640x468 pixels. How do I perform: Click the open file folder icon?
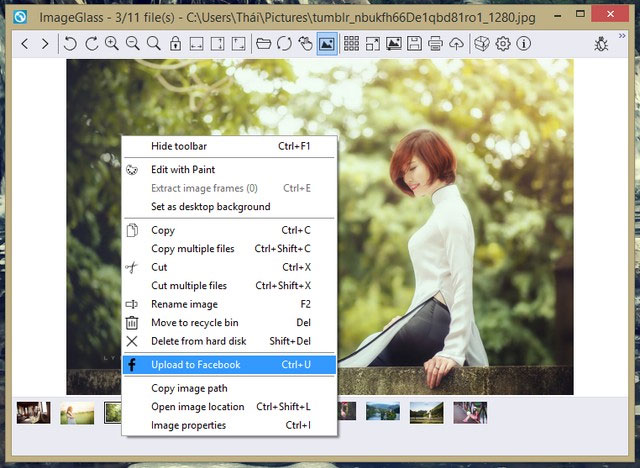264,43
